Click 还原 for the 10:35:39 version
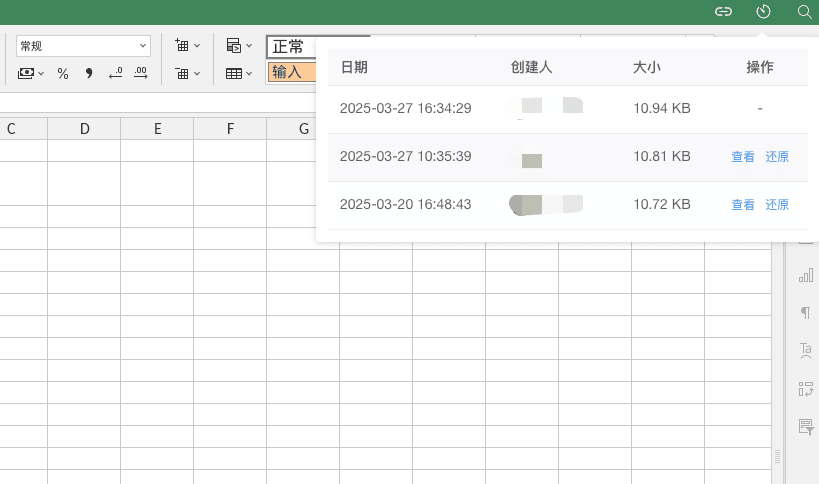The image size is (819, 484). pyautogui.click(x=777, y=157)
